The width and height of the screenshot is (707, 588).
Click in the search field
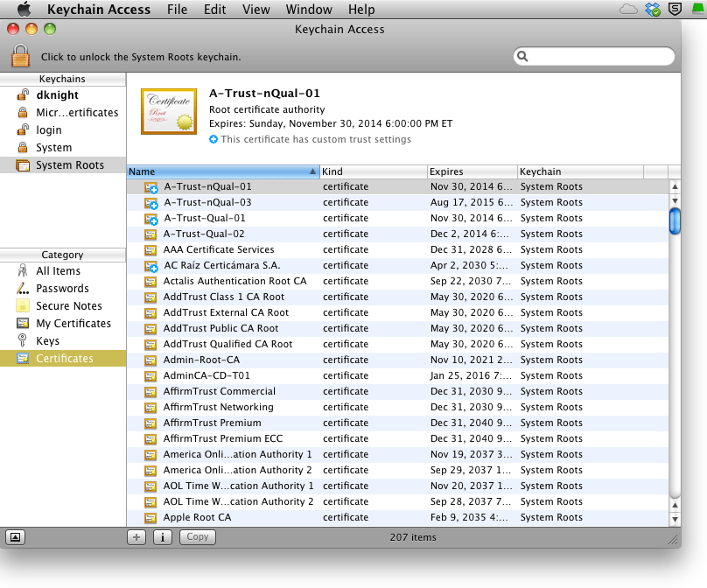pos(594,56)
